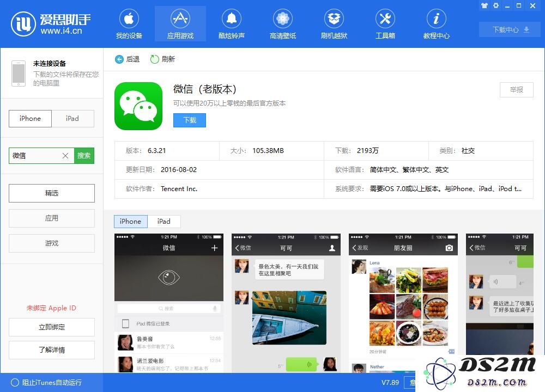Click the 刷新 refresh icon
Screen dimensions: 545x392
point(154,59)
